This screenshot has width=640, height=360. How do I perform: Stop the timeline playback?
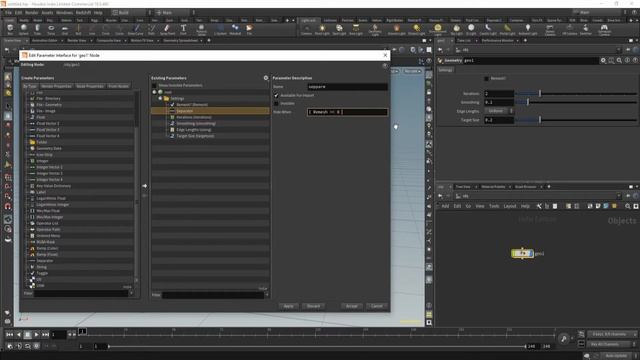(28, 334)
